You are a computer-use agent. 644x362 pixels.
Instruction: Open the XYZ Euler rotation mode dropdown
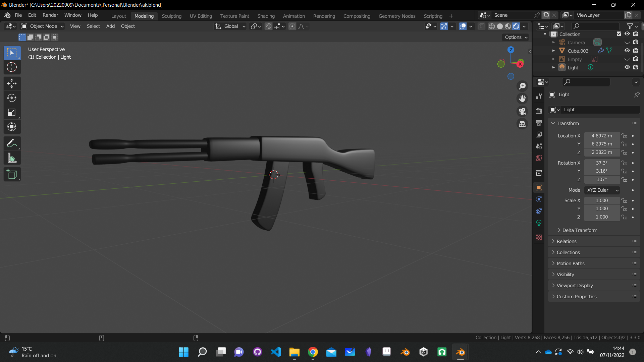point(602,190)
